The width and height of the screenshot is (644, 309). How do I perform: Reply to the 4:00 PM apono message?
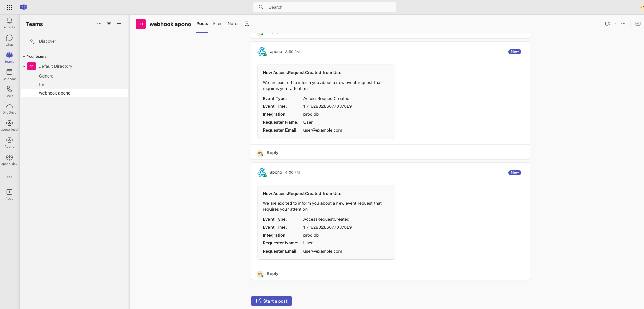pos(273,274)
